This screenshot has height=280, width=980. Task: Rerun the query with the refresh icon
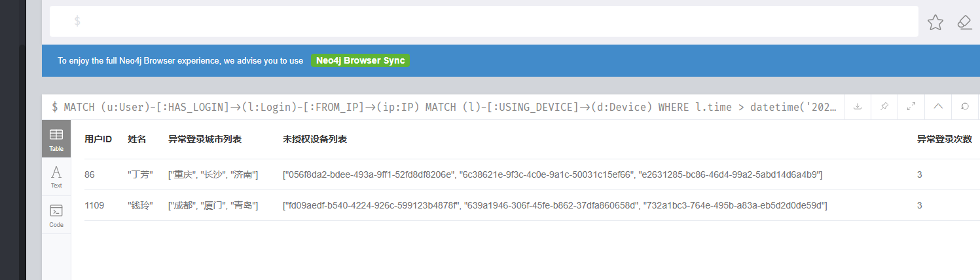(x=965, y=107)
